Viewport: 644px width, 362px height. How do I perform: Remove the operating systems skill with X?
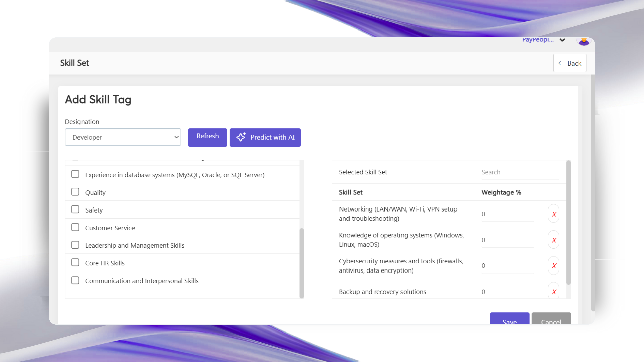point(554,240)
